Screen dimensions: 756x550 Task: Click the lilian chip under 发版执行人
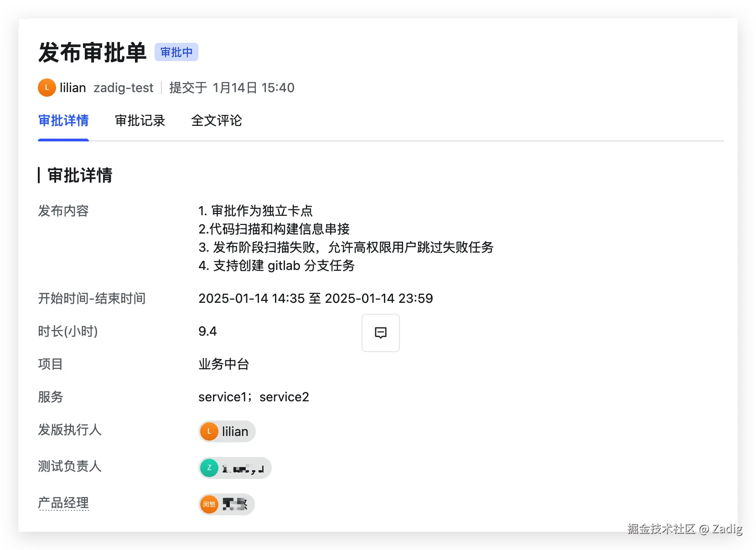[x=227, y=431]
